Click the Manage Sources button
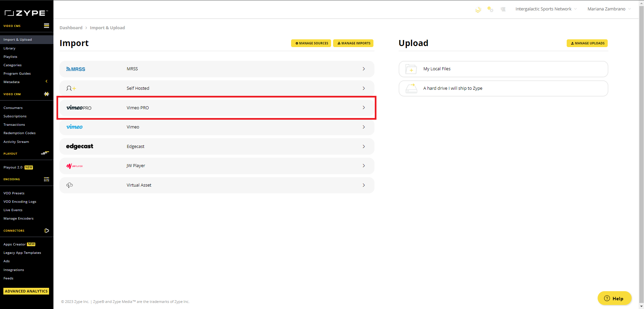 tap(311, 43)
